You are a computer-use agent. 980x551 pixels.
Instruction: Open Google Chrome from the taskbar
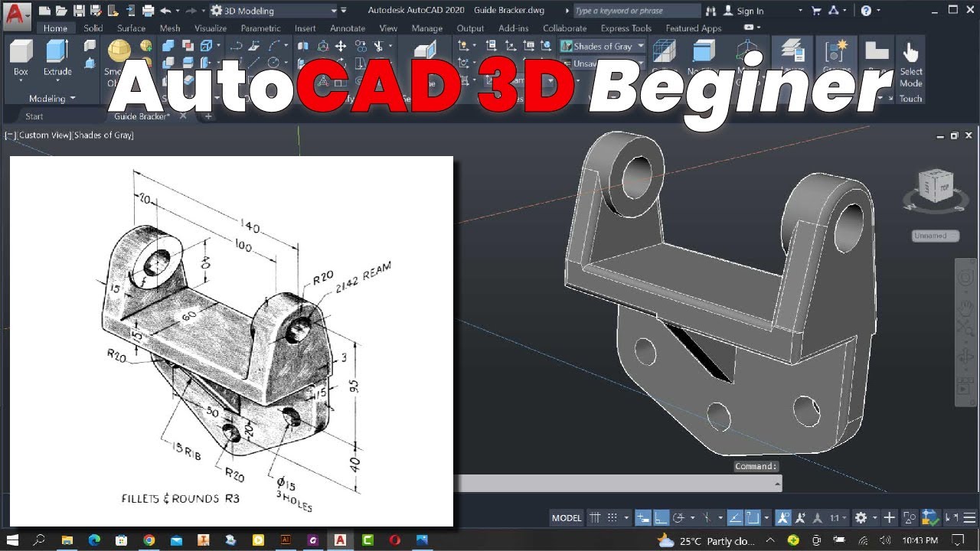point(149,540)
